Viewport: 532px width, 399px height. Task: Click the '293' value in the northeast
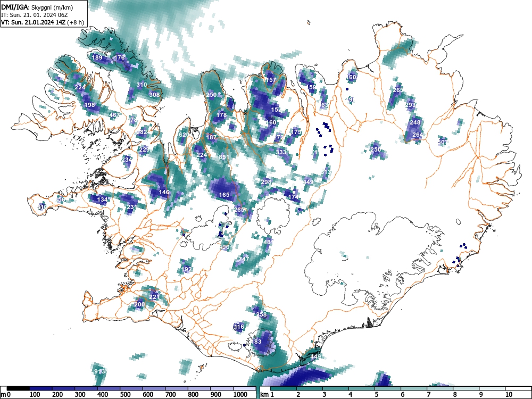(410, 105)
